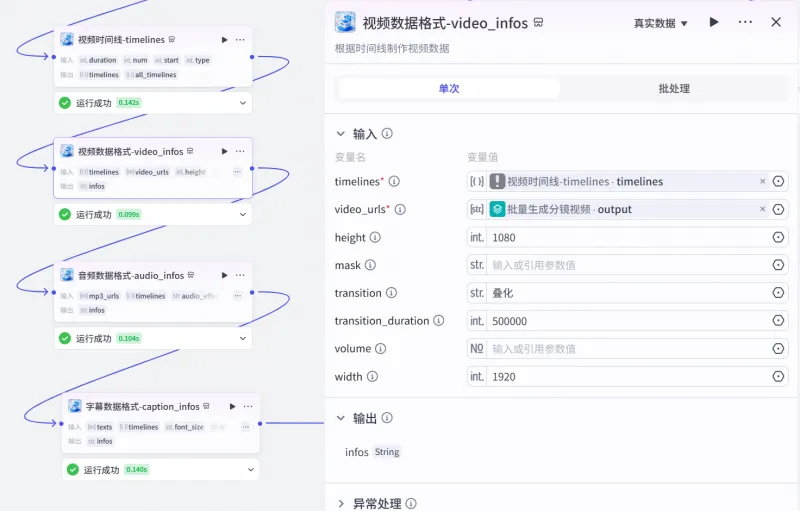This screenshot has width=800, height=511.
Task: Show info for volume parameter
Action: pos(381,349)
